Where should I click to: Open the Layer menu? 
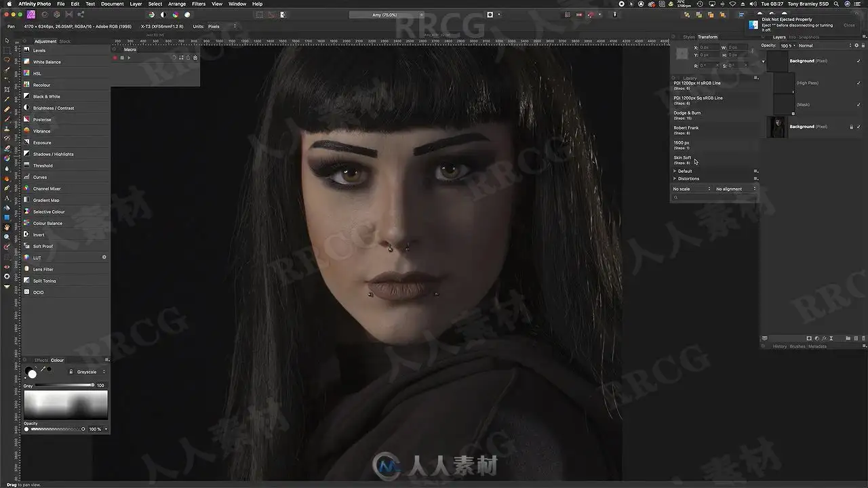[x=136, y=4]
